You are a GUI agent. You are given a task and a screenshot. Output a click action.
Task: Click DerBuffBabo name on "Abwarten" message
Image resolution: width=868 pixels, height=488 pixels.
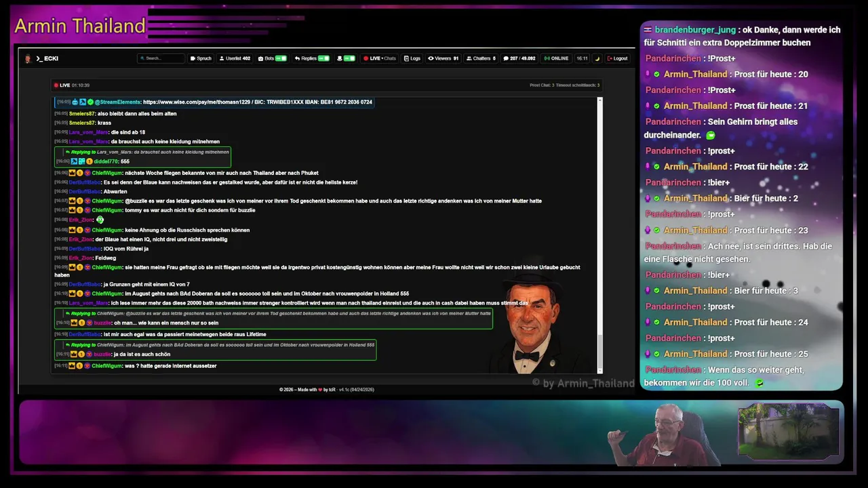click(x=84, y=191)
